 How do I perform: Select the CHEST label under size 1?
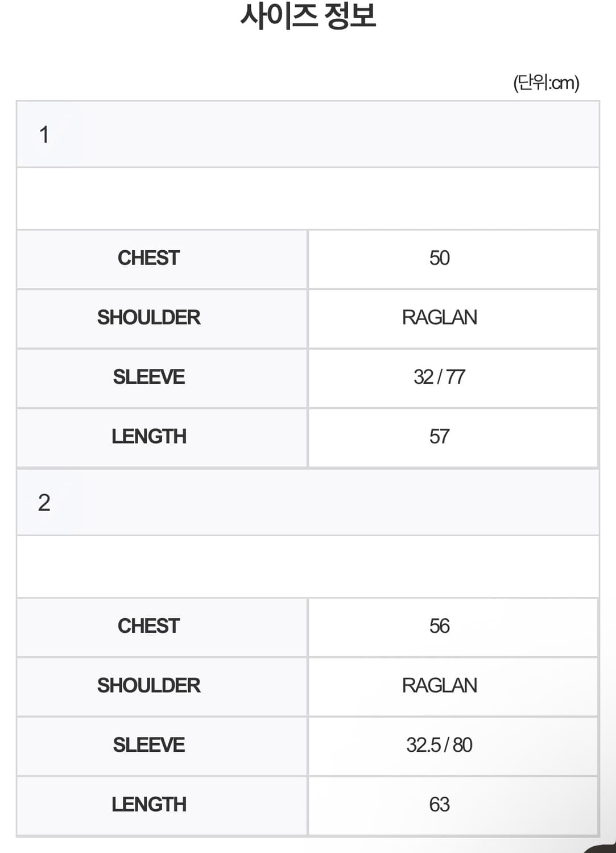[x=149, y=258]
